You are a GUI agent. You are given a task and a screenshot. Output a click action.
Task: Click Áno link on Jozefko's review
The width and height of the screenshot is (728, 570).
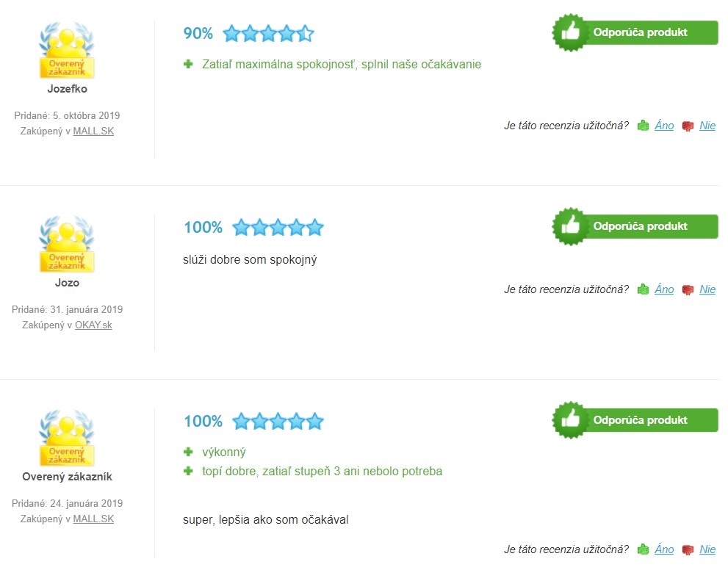click(x=664, y=126)
